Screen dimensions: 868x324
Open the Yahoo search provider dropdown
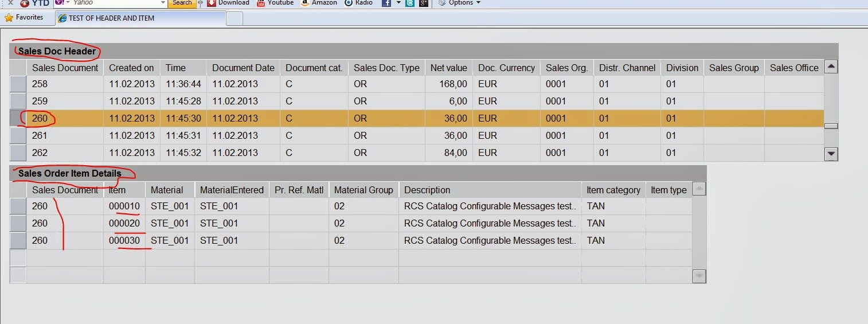[68, 3]
